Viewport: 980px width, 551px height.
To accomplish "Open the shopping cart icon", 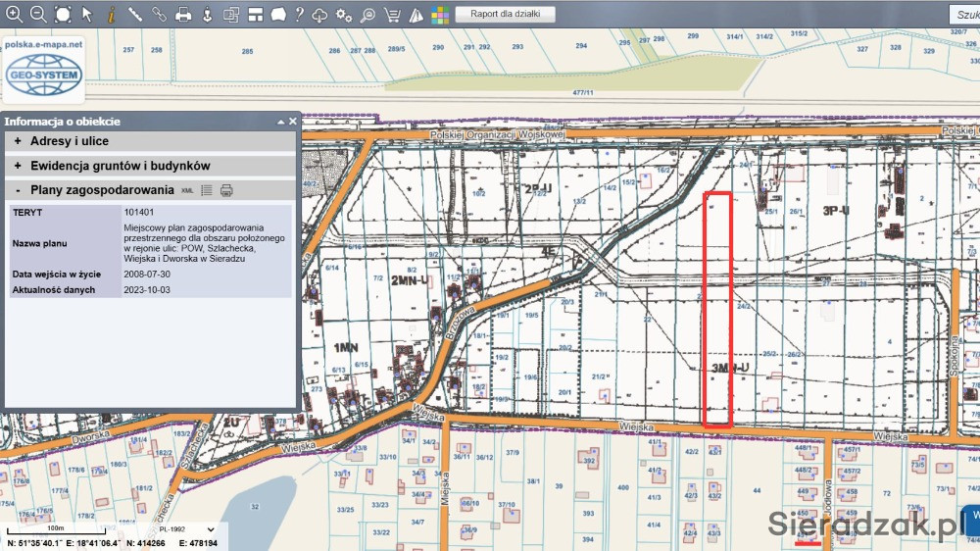I will click(x=392, y=15).
